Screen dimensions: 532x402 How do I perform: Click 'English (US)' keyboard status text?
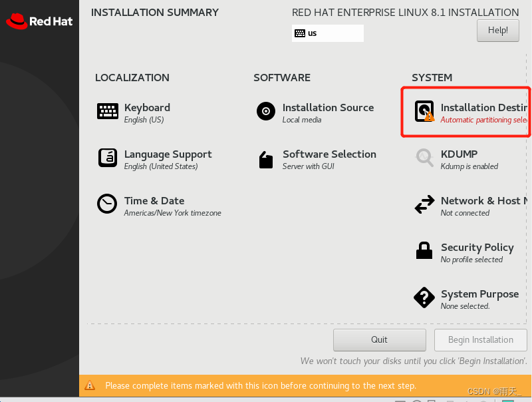(x=144, y=120)
